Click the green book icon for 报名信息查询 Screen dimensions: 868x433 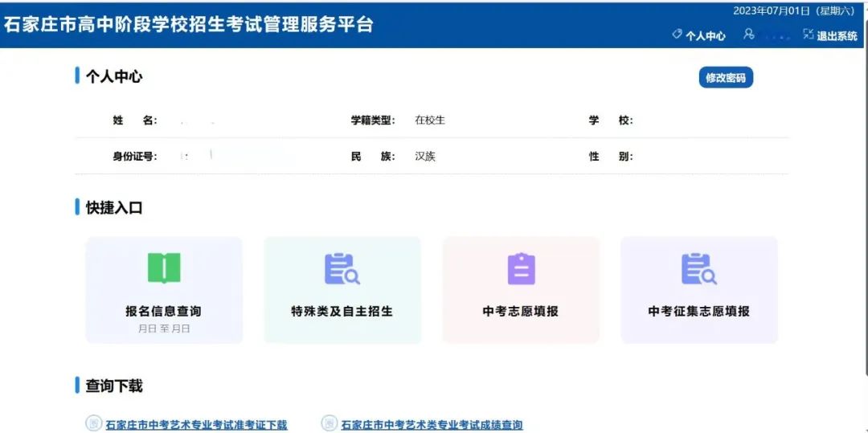(164, 268)
